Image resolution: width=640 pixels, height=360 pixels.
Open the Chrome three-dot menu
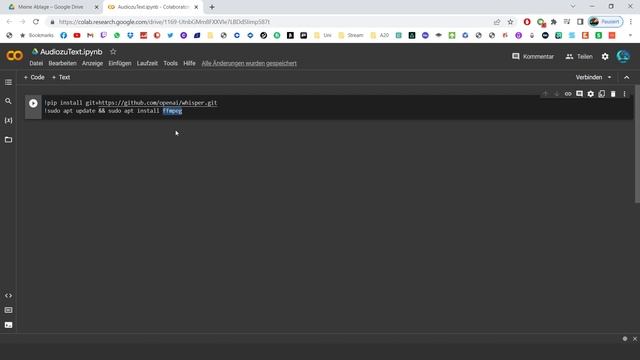click(x=631, y=22)
